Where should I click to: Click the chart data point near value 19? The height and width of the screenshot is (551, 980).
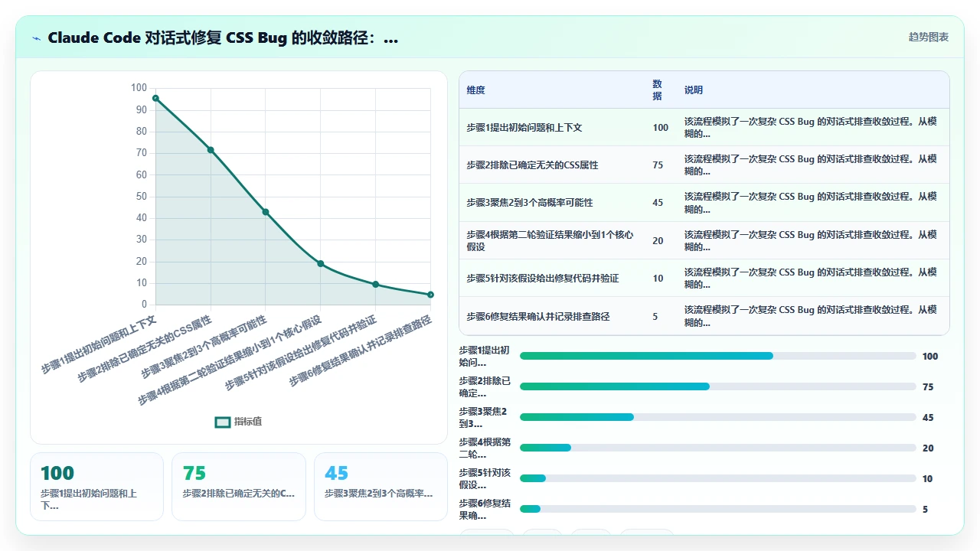tap(321, 263)
